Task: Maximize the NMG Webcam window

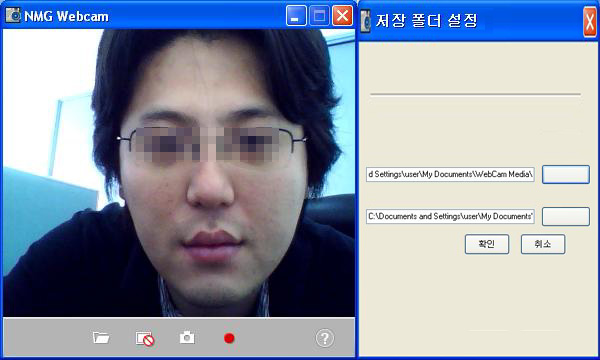Action: click(x=319, y=16)
